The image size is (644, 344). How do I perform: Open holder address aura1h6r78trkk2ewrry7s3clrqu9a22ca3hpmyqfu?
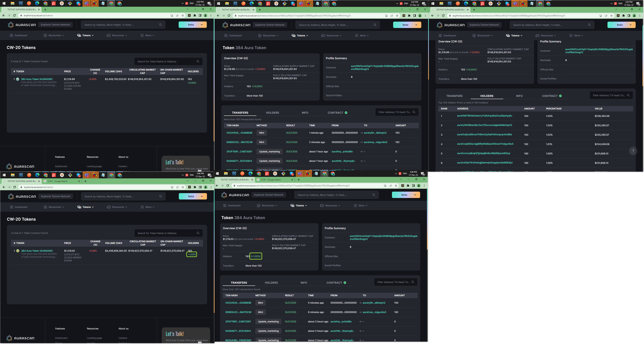[484, 116]
